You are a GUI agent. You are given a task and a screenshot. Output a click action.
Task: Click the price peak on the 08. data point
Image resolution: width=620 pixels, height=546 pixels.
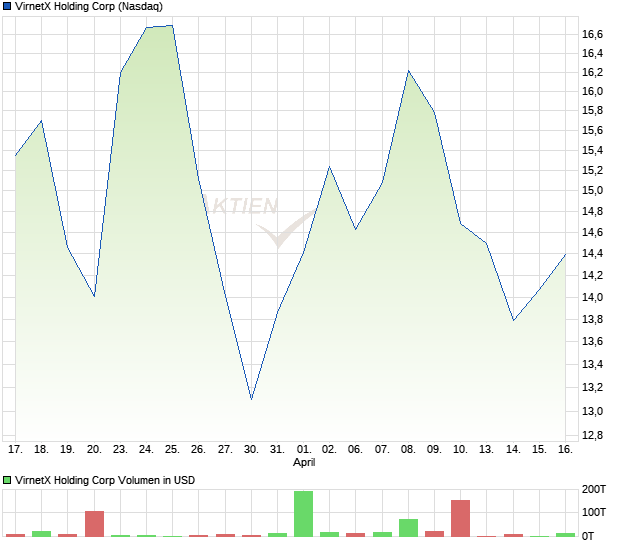coord(408,71)
